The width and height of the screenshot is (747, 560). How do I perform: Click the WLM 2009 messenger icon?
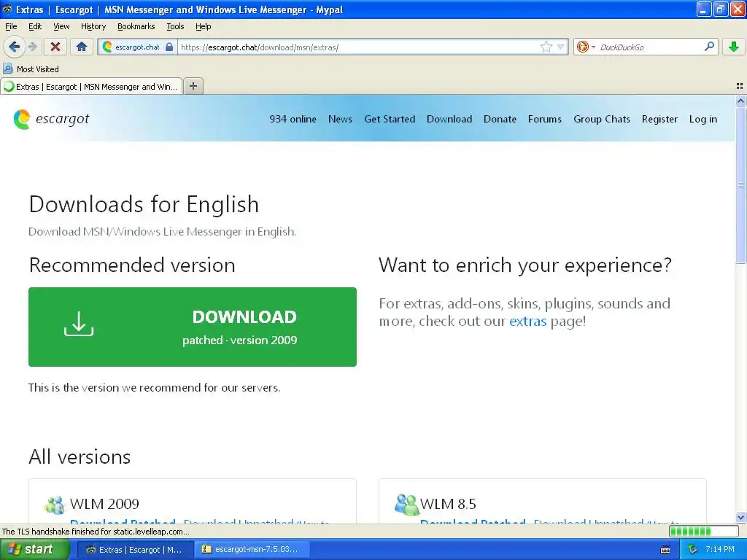(x=54, y=505)
